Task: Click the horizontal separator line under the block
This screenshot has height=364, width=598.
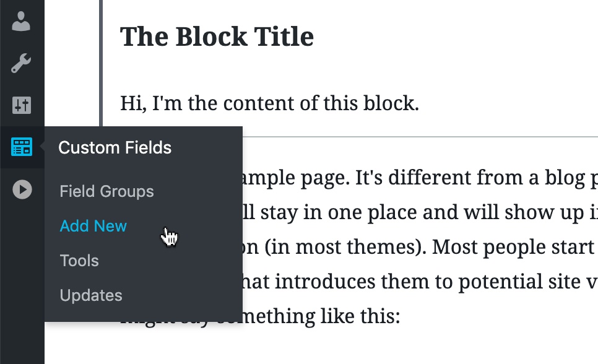Action: coord(420,136)
